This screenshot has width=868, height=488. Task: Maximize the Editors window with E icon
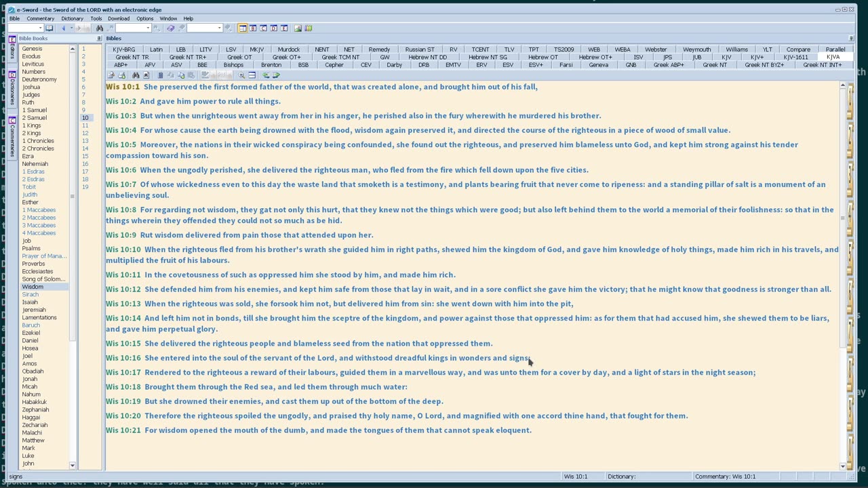[284, 28]
